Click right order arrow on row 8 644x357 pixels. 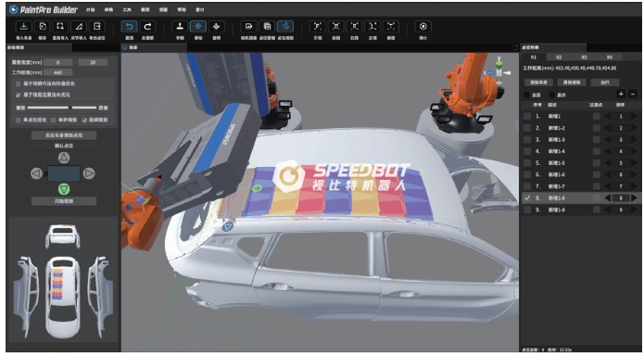pyautogui.click(x=634, y=198)
